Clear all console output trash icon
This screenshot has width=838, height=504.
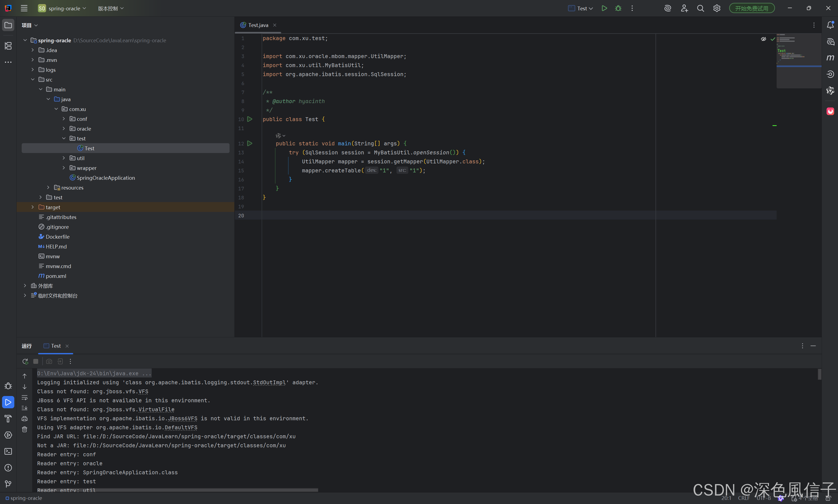pos(25,429)
